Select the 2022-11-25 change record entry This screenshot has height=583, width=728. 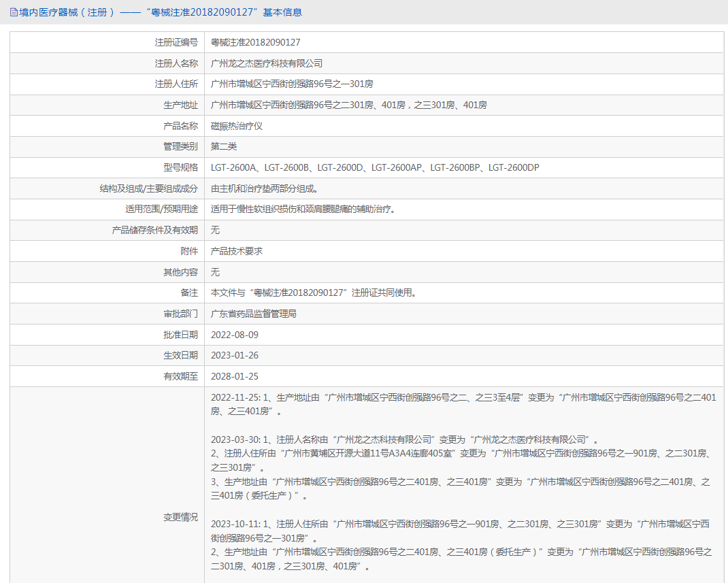click(463, 404)
